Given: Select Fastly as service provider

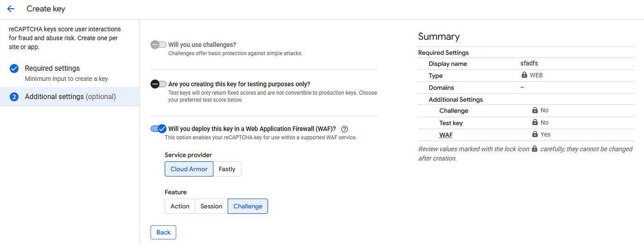Looking at the screenshot, I should 227,169.
